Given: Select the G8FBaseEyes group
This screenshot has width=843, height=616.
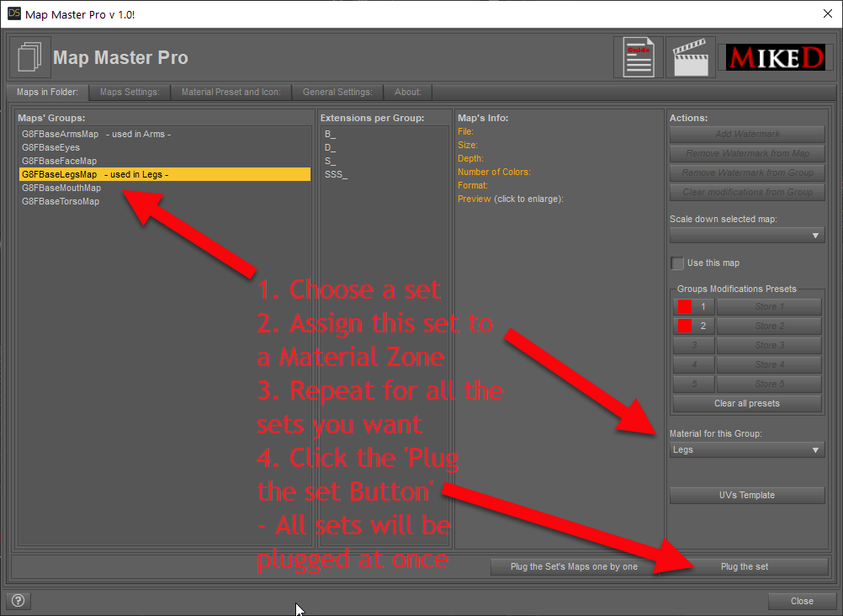Looking at the screenshot, I should point(165,147).
